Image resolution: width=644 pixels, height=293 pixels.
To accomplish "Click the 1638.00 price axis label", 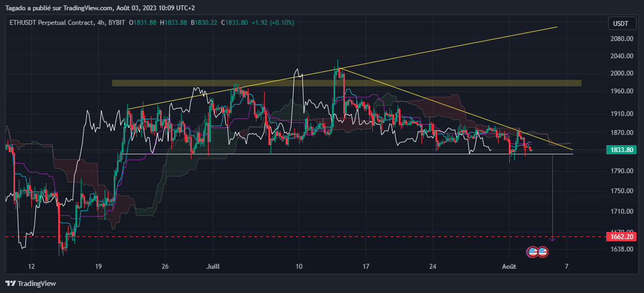I will [x=621, y=249].
